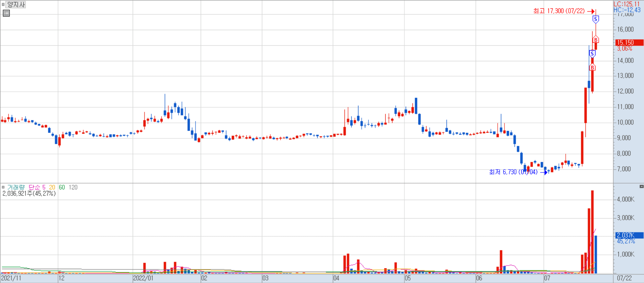Click the 12 month label on the date axis
The width and height of the screenshot is (644, 283).
point(62,278)
